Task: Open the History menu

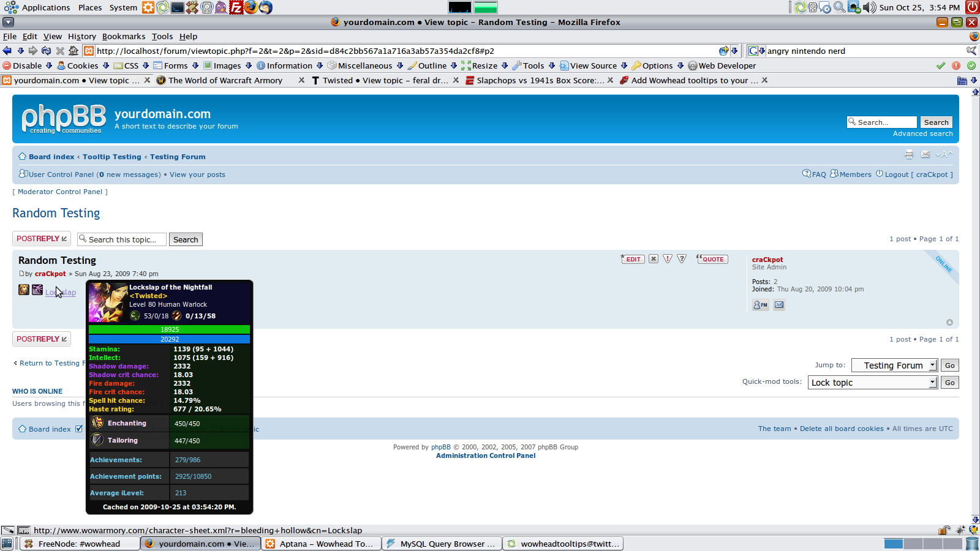Action: [82, 36]
